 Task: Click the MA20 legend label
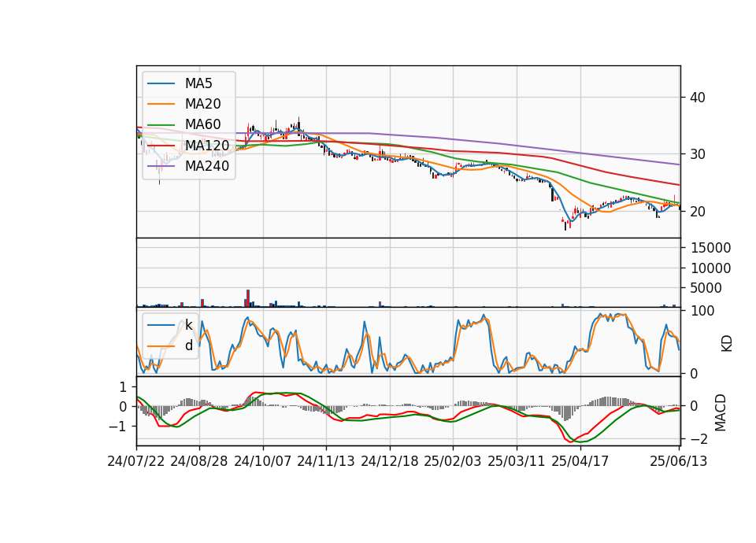tap(202, 104)
